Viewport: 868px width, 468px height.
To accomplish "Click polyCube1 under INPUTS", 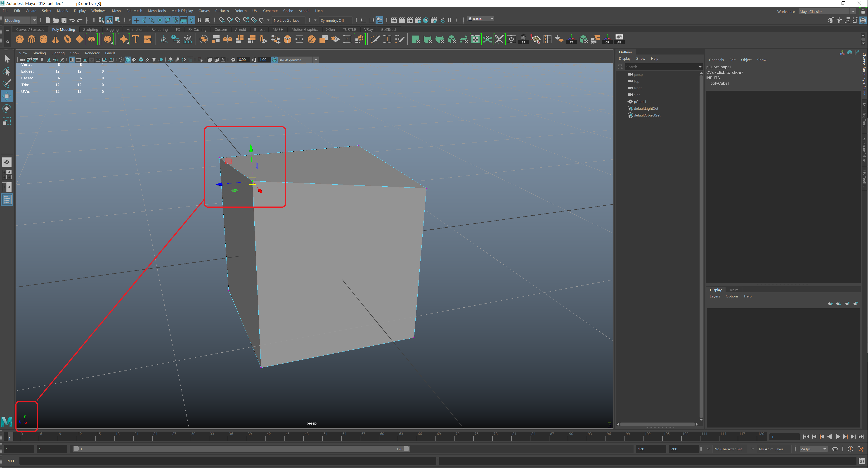I will [720, 83].
